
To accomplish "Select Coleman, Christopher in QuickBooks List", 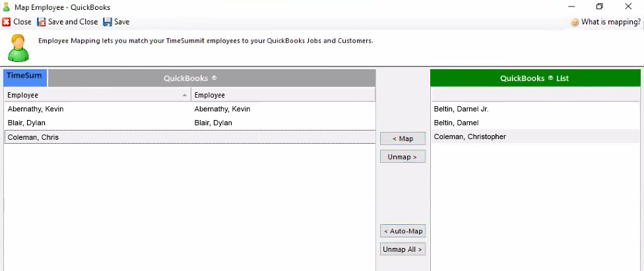I will [x=536, y=136].
